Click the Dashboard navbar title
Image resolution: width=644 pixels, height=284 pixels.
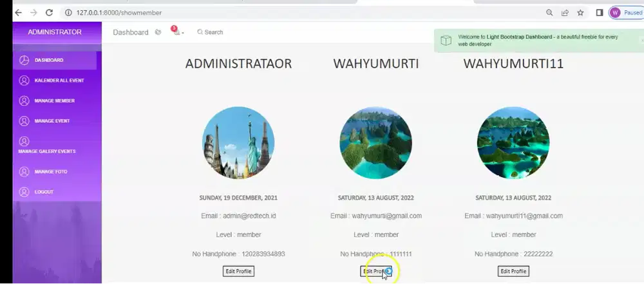131,32
